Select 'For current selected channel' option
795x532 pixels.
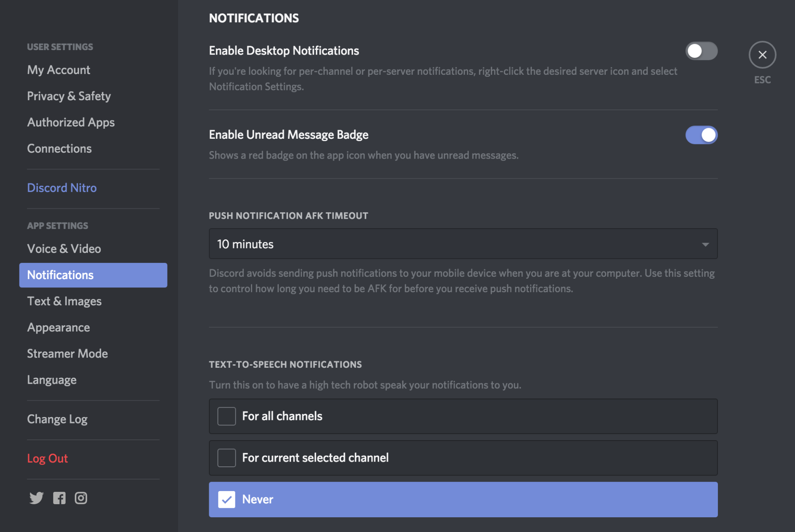tap(226, 458)
